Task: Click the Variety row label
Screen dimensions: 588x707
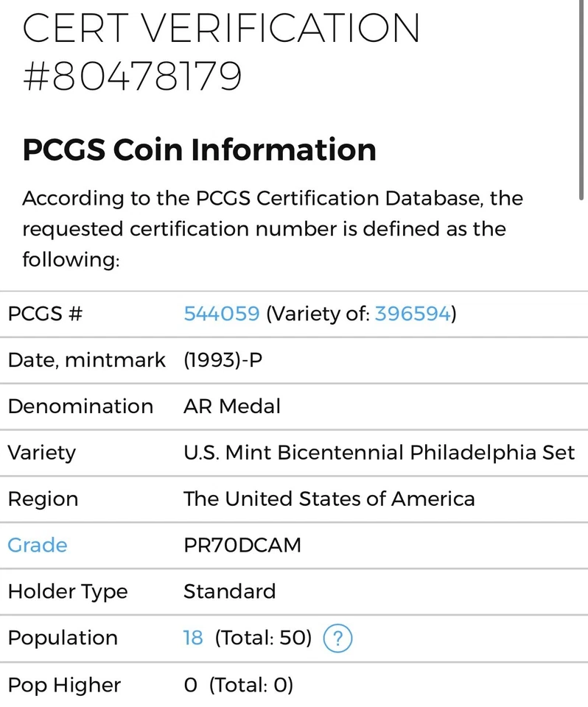Action: click(x=41, y=452)
